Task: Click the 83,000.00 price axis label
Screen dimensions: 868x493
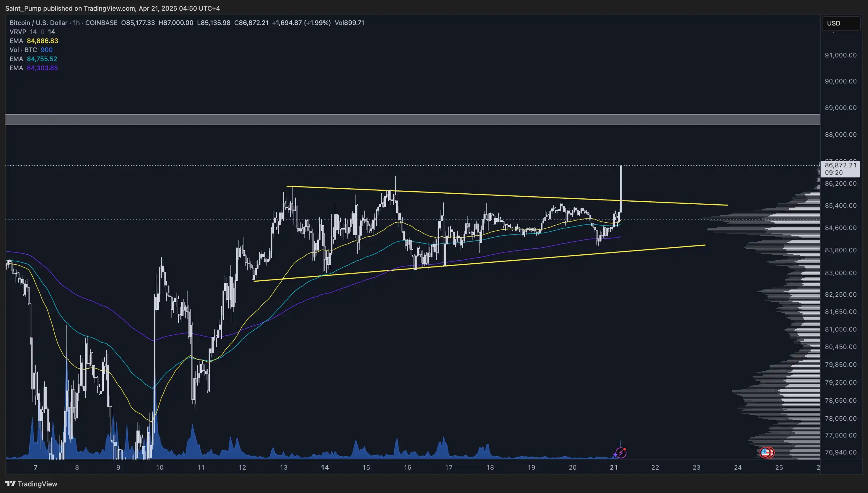Action: [x=841, y=273]
